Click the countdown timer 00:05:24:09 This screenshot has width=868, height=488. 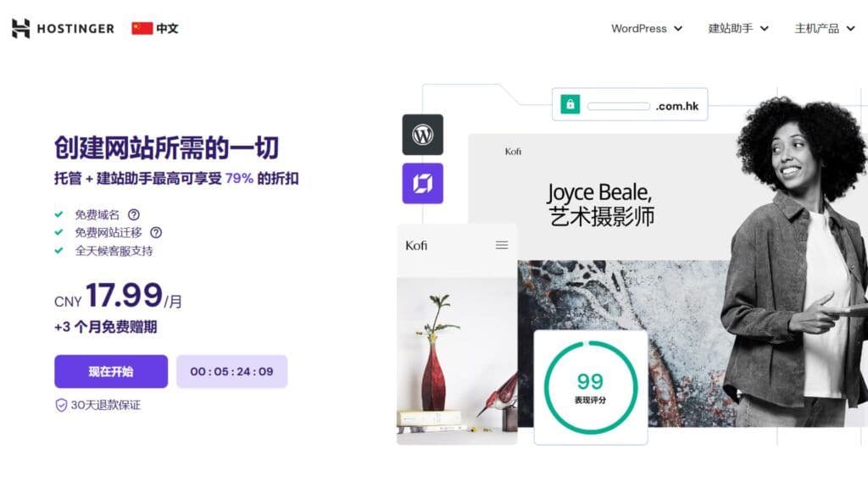(x=231, y=371)
